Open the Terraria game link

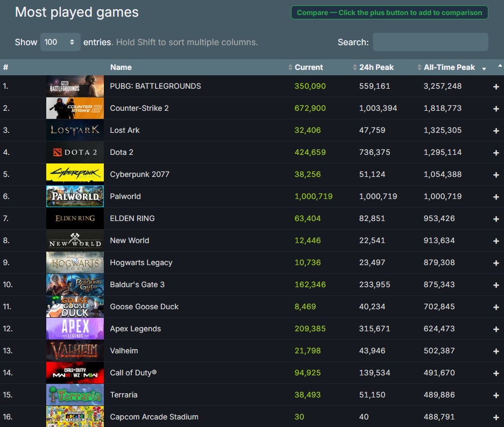pos(124,395)
